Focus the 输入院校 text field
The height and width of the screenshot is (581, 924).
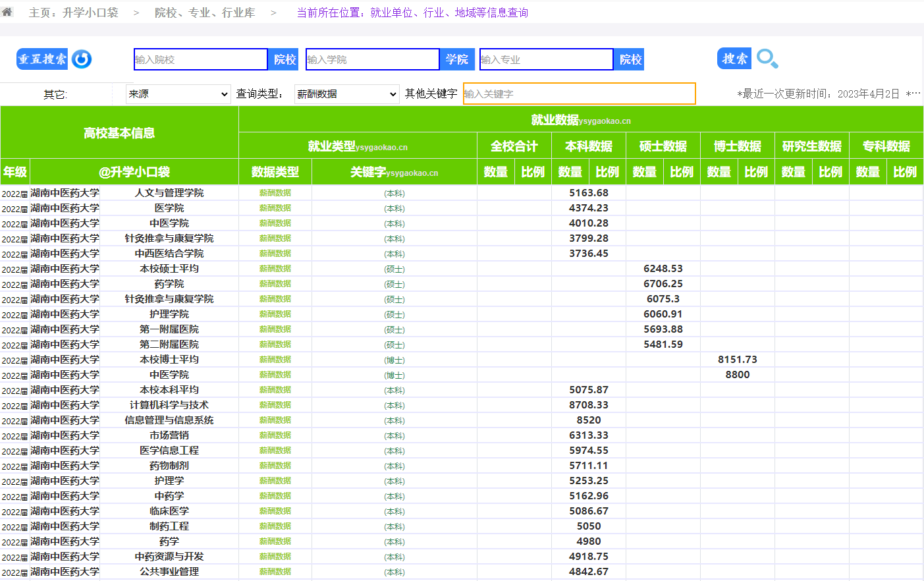pos(200,59)
